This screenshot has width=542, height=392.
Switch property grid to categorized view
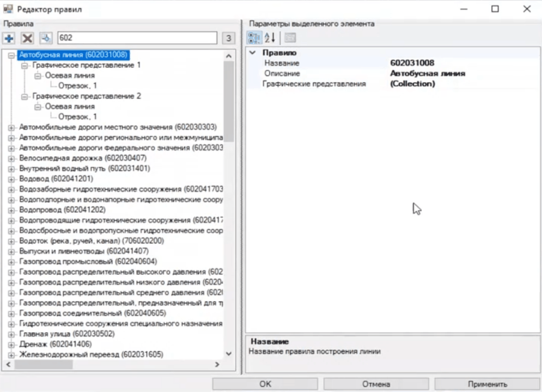click(254, 38)
